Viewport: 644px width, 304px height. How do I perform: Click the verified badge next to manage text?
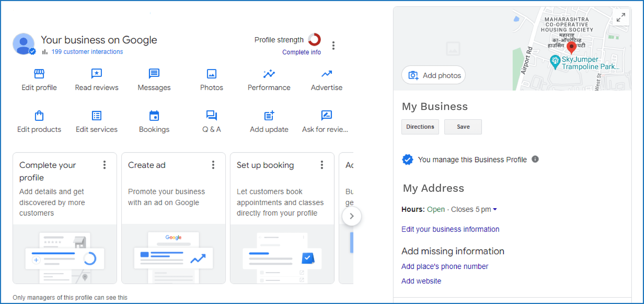[408, 159]
